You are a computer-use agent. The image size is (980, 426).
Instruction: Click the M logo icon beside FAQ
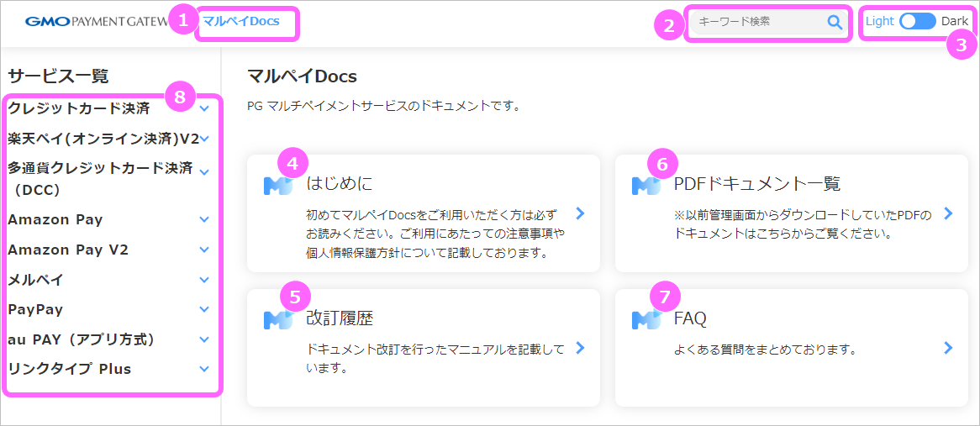[x=646, y=319]
